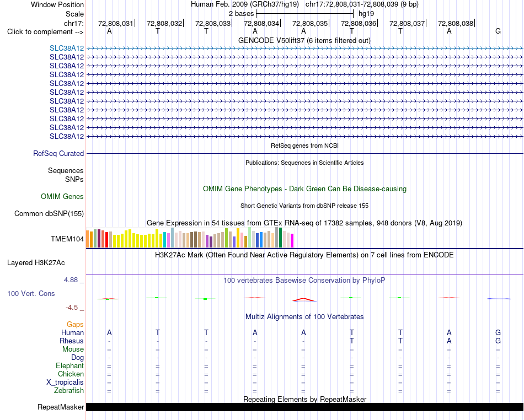Click 'Human Feb. 2009 (GRCh37/hg19)' assembly text
Viewport: 524px width, 420px height.
[x=244, y=4]
